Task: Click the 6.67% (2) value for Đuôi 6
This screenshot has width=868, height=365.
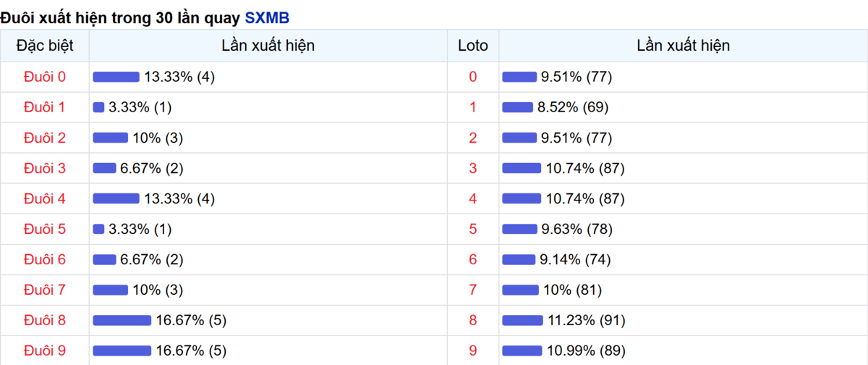Action: click(x=152, y=259)
